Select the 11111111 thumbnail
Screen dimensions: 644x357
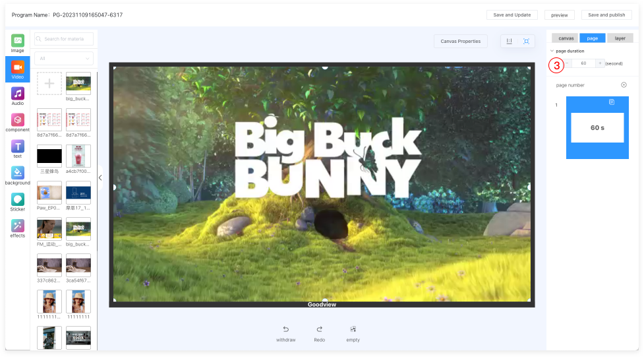[78, 302]
